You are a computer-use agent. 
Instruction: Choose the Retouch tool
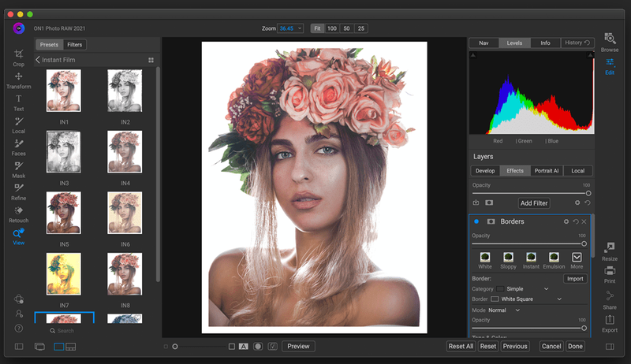(x=18, y=214)
